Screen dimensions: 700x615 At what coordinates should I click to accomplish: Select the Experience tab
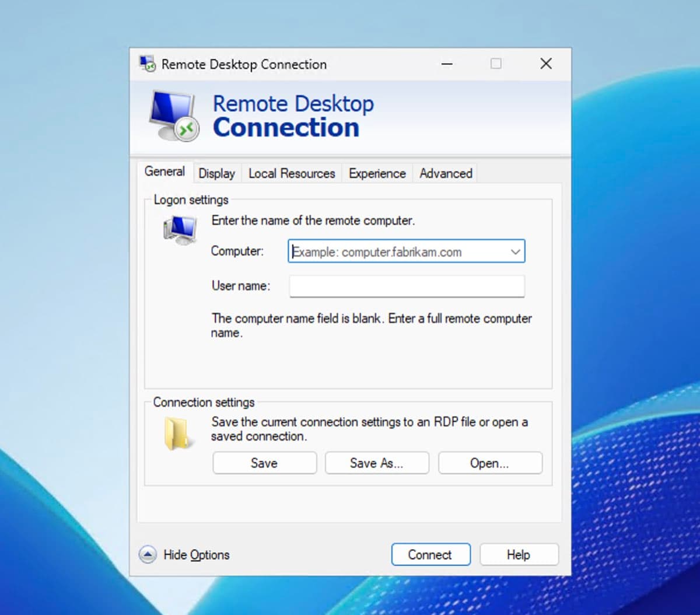pos(377,173)
